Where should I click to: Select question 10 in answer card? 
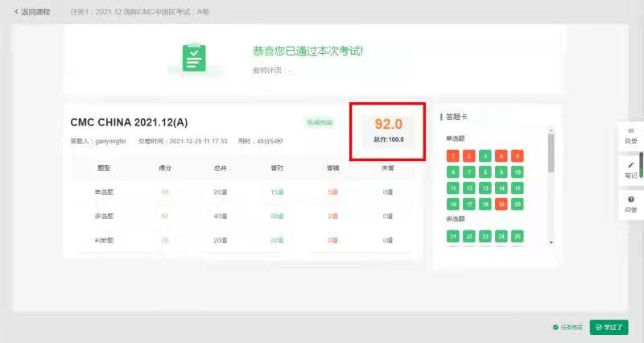click(518, 172)
